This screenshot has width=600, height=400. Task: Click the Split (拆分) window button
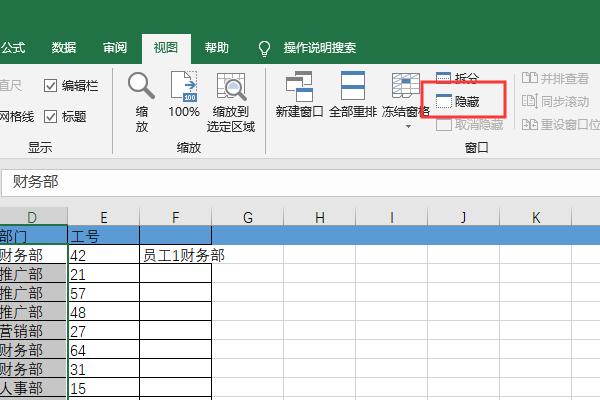pos(457,77)
